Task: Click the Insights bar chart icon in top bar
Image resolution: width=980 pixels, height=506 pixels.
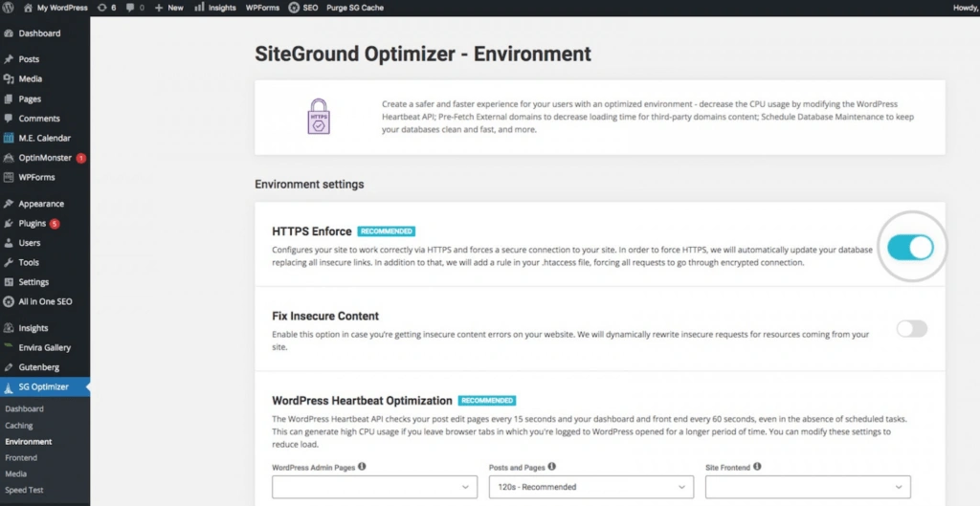Action: [199, 7]
